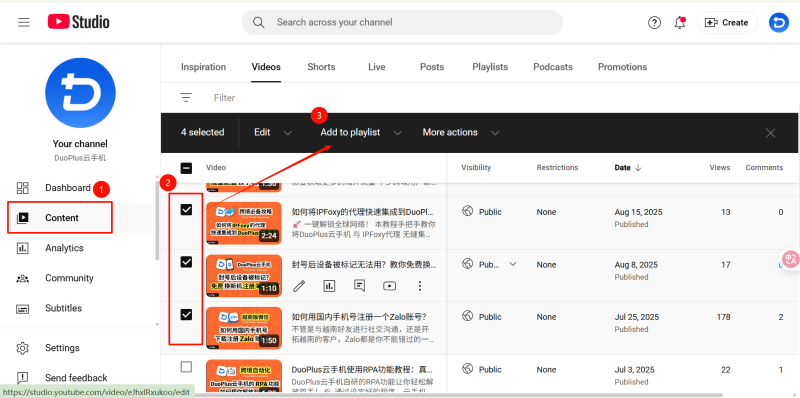Open the three-dot options menu for the video
This screenshot has height=398, width=800.
[x=419, y=286]
